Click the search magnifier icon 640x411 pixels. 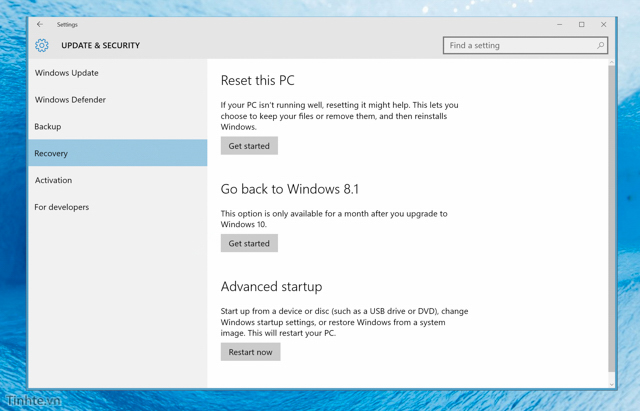(x=600, y=45)
